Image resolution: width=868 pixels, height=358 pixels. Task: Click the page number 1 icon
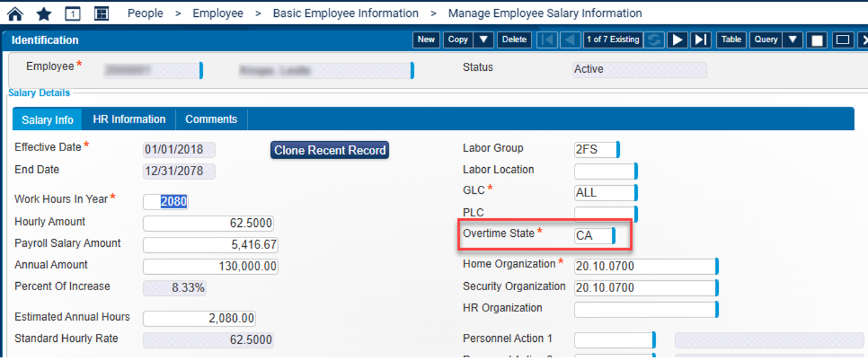[72, 12]
